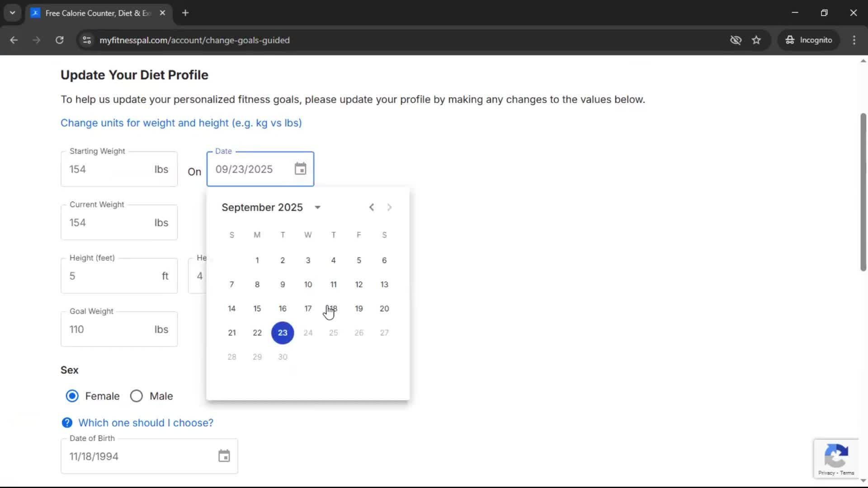This screenshot has height=488, width=868.
Task: Open the Date field calendar icon
Action: (300, 169)
